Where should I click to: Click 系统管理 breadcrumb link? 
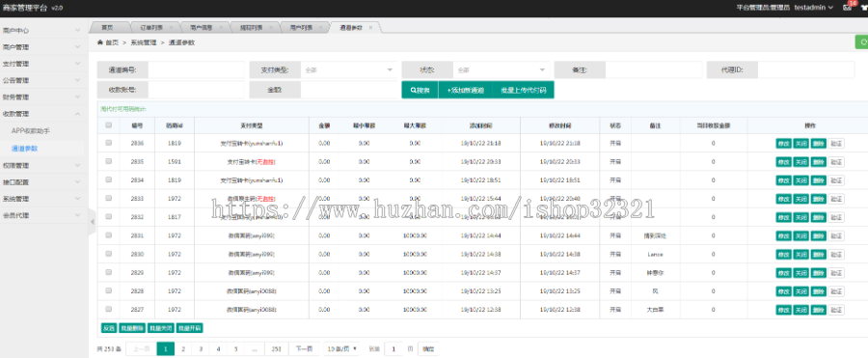144,42
